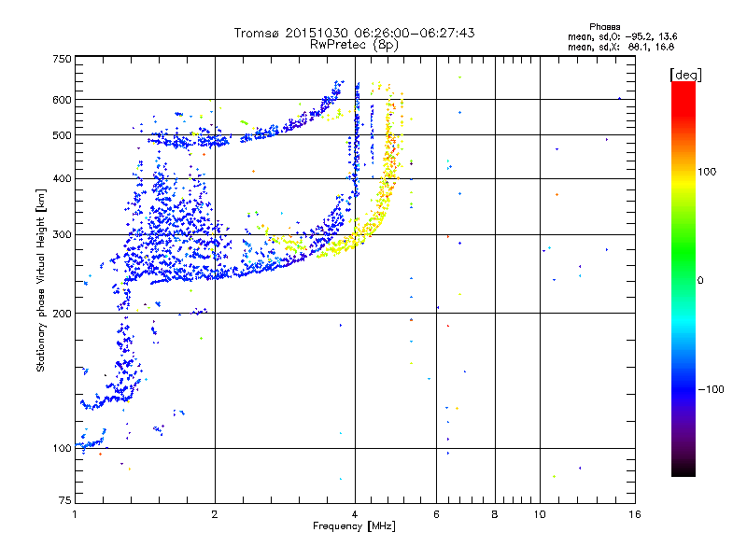This screenshot has width=747, height=560.
Task: Click the x-axis tick label '8'
Action: pos(495,515)
